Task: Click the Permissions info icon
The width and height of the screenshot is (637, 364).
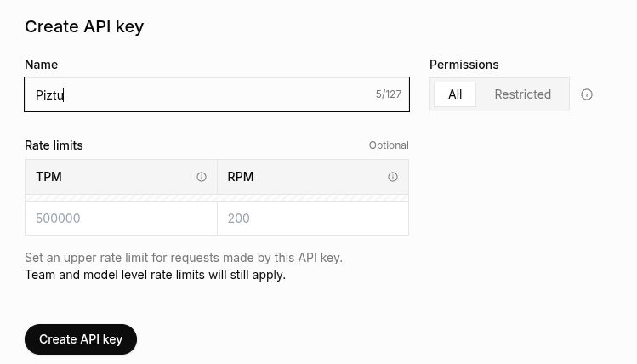Action: pos(587,94)
